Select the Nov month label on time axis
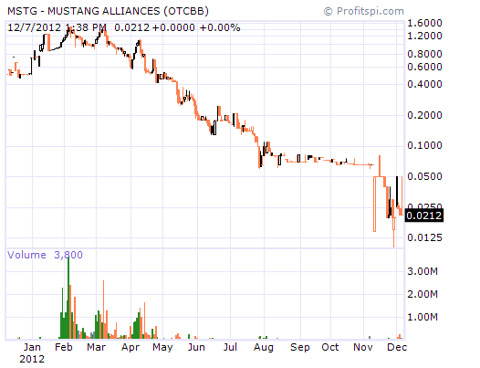 pos(363,347)
